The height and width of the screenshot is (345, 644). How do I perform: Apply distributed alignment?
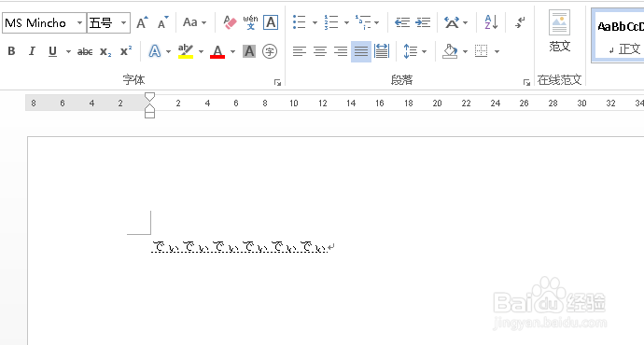point(382,51)
